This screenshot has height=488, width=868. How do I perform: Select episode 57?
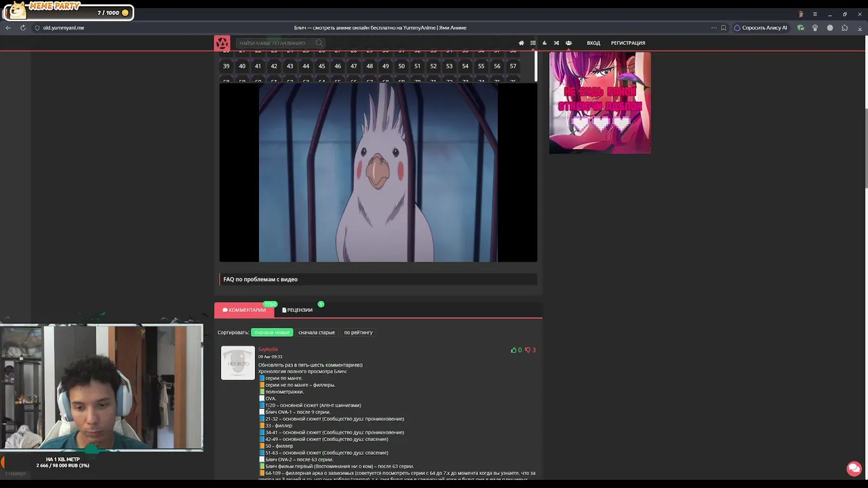tap(513, 66)
